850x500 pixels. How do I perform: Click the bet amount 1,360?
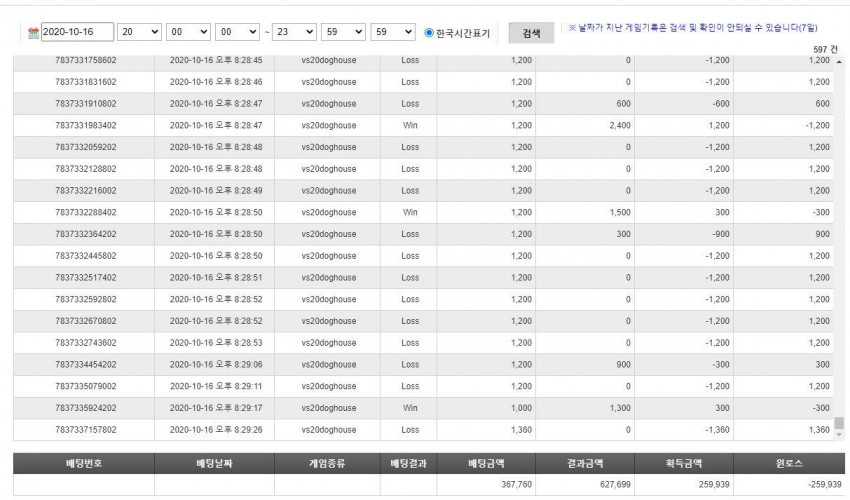pos(521,429)
